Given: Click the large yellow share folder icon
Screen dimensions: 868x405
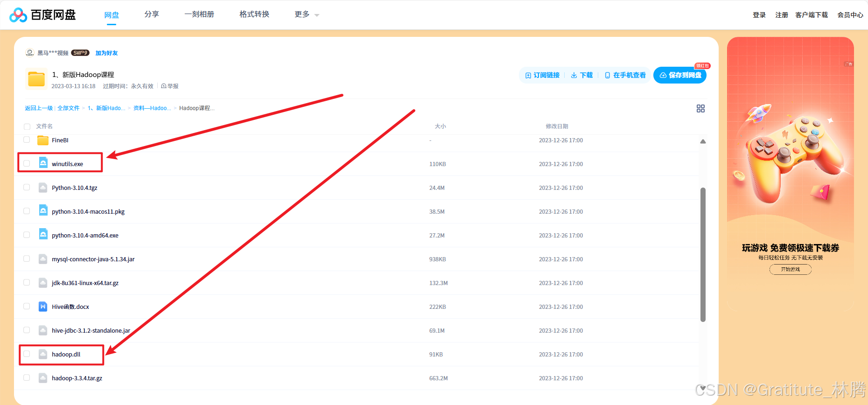Looking at the screenshot, I should pyautogui.click(x=36, y=79).
